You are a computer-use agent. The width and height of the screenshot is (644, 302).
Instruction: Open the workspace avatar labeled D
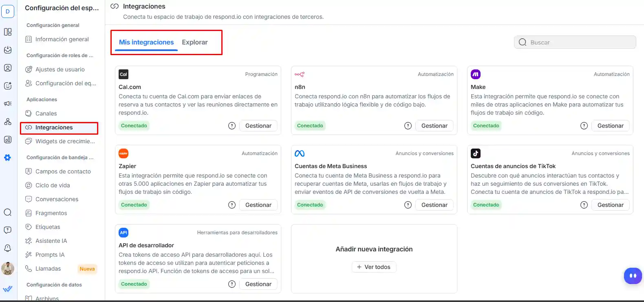point(8,11)
